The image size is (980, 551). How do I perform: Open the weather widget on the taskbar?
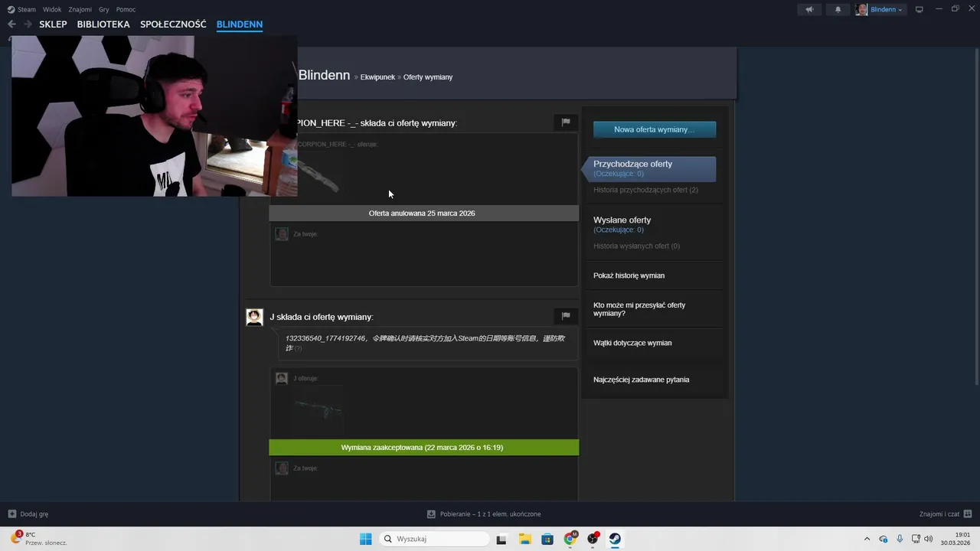coord(38,539)
